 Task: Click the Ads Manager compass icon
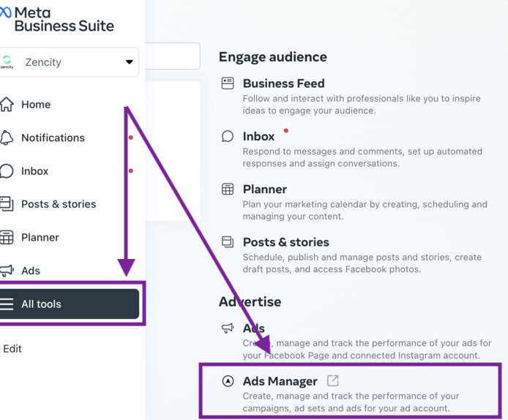(228, 381)
